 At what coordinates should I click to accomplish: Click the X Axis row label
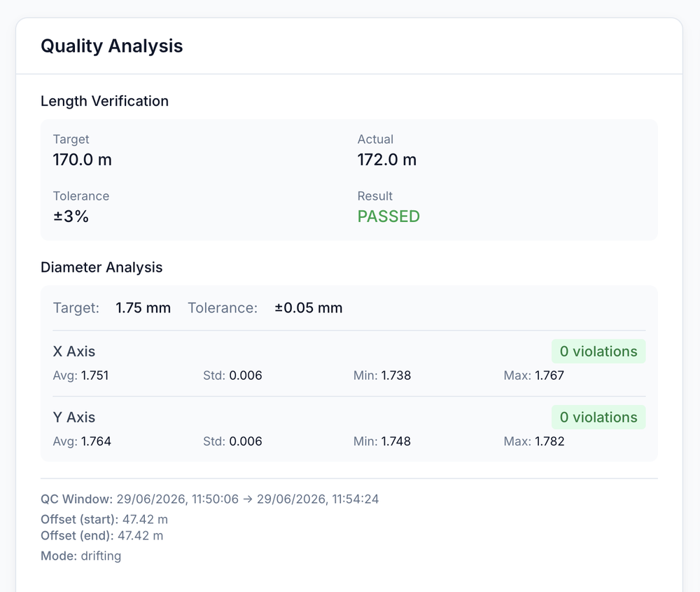tap(74, 352)
